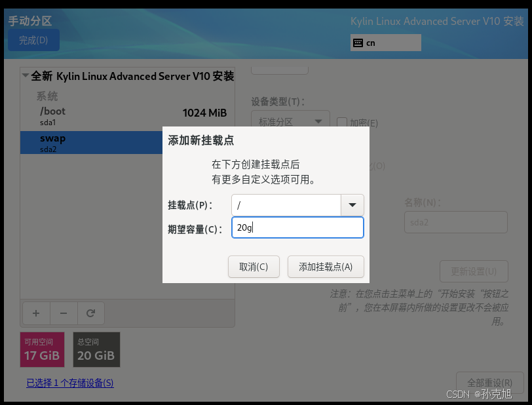The height and width of the screenshot is (405, 532).
Task: Toggle the 加密(E) encrypt checkbox
Action: pos(341,123)
